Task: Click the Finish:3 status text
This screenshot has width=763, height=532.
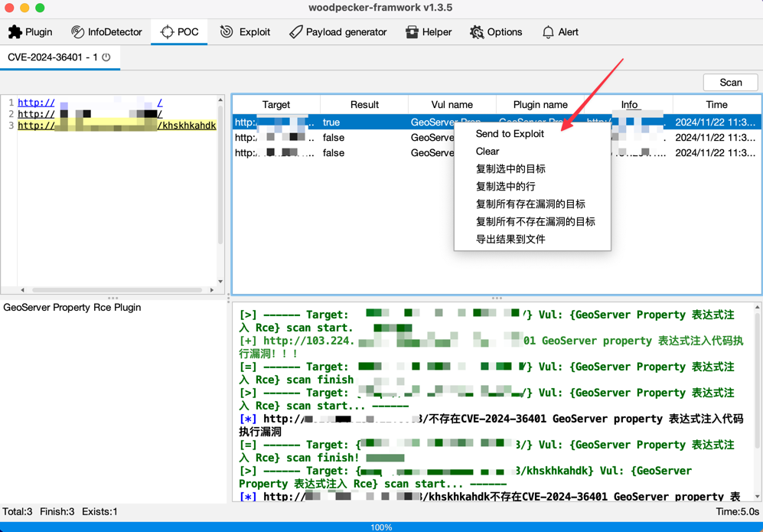Action: point(57,511)
